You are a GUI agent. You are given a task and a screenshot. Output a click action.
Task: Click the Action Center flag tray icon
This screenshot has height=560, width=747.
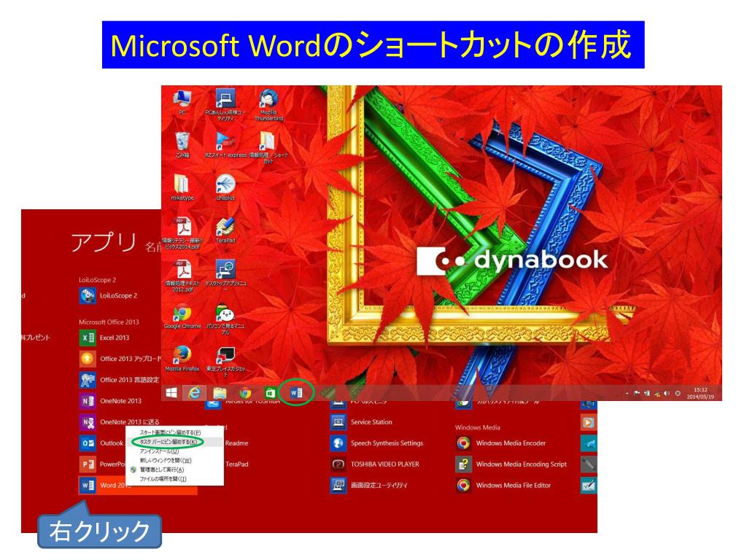coord(637,393)
